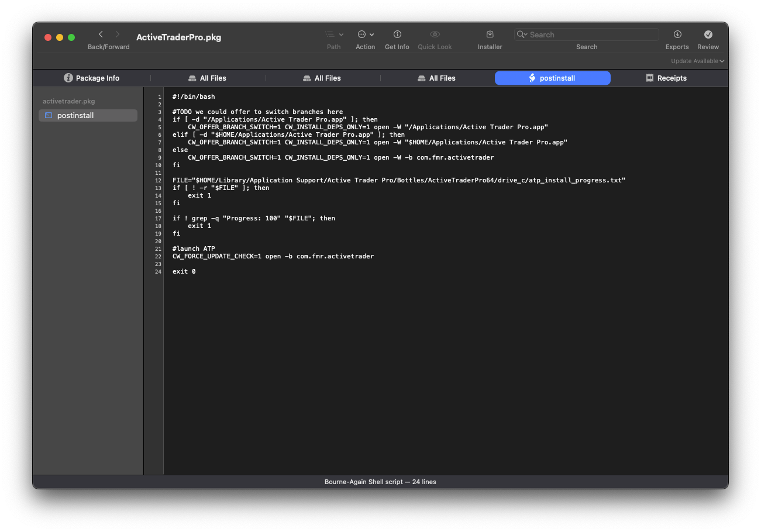Click line number 12 in gutter
Viewport: 761px width, 532px height.
pos(158,181)
